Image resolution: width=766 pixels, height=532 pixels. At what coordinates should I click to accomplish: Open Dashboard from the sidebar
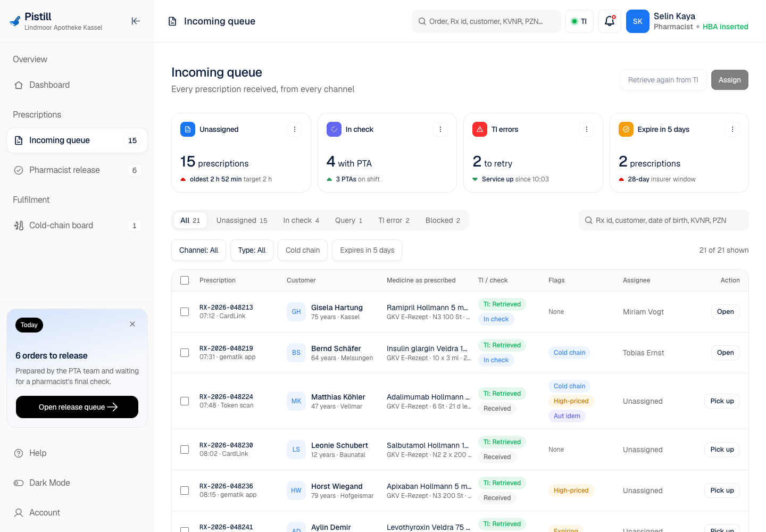pos(77,85)
